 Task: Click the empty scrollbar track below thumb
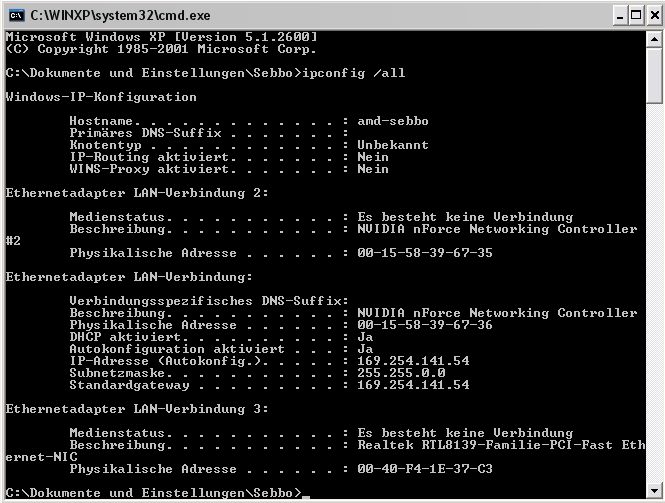[x=654, y=293]
